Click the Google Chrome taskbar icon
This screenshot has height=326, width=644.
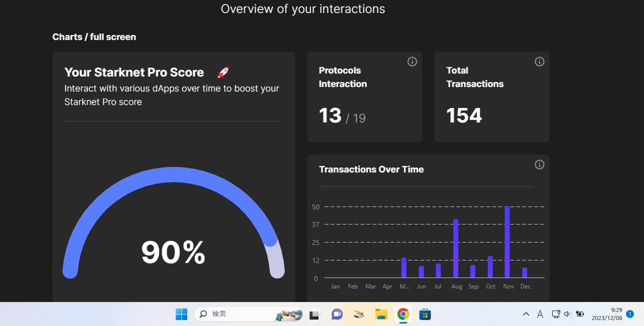click(403, 314)
